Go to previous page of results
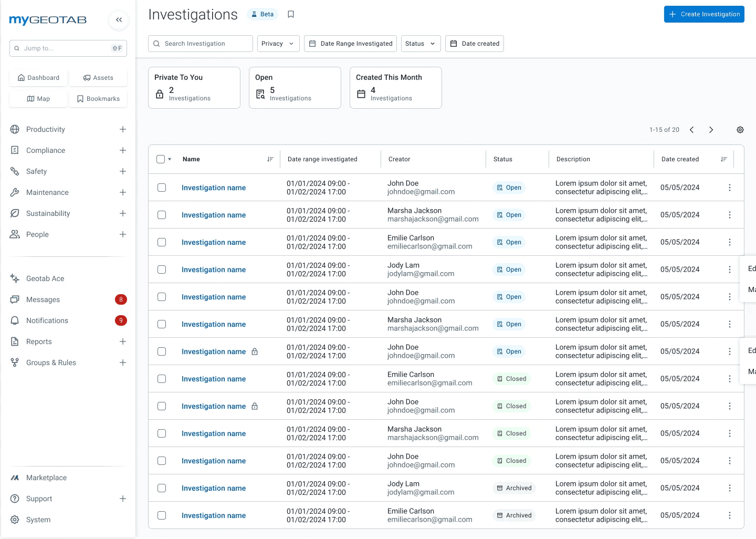The width and height of the screenshot is (756, 539). pos(692,130)
